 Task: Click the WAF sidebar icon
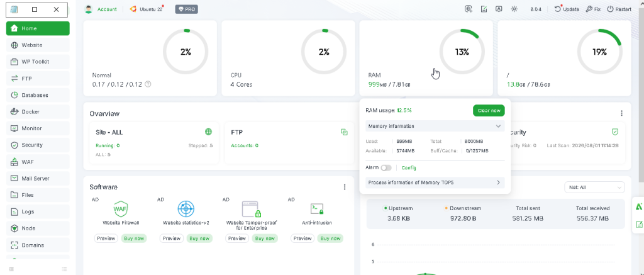14,162
